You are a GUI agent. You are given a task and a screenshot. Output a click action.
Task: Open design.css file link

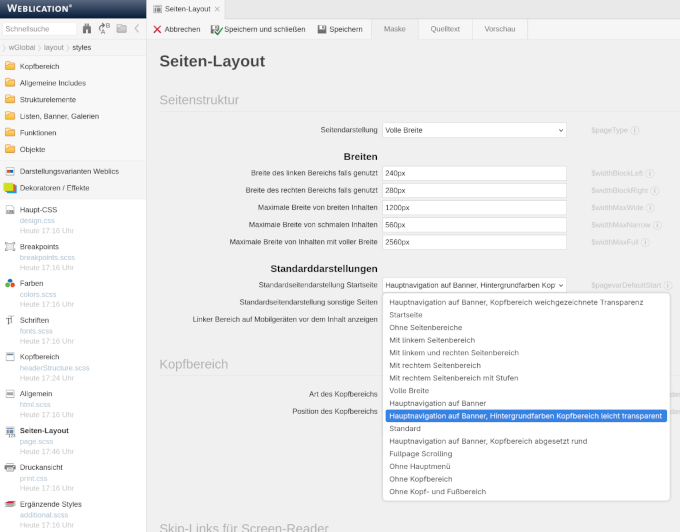37,220
